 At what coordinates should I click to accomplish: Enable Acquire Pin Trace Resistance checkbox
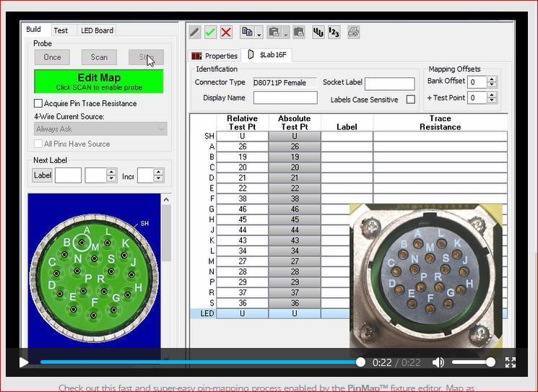[x=39, y=104]
